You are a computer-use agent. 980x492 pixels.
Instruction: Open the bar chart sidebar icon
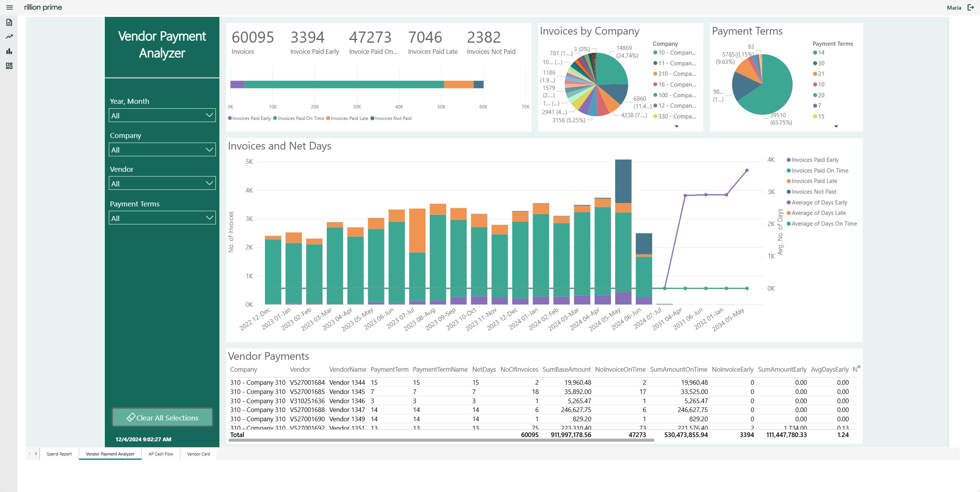coord(10,51)
